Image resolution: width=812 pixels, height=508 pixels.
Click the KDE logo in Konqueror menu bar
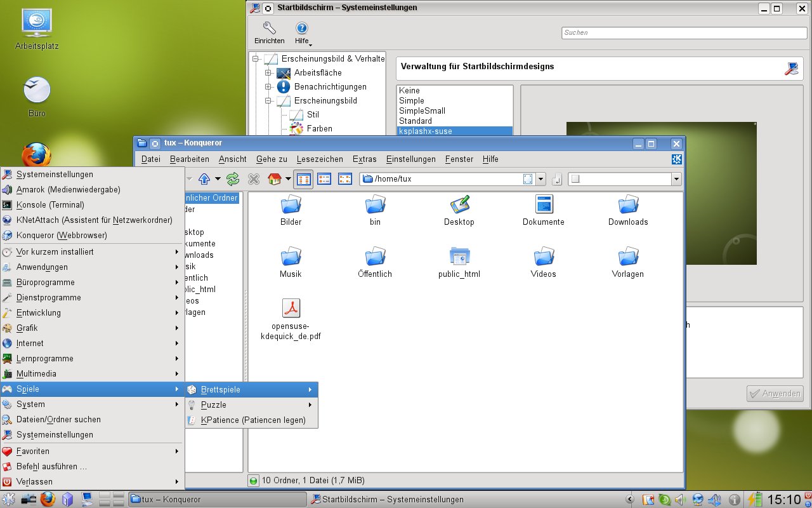tap(677, 159)
